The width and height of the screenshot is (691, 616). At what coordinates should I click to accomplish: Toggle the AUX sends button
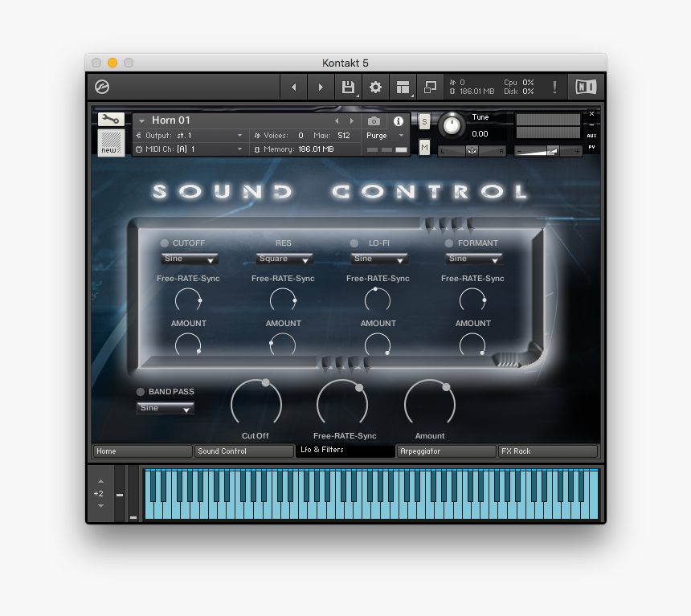(592, 136)
